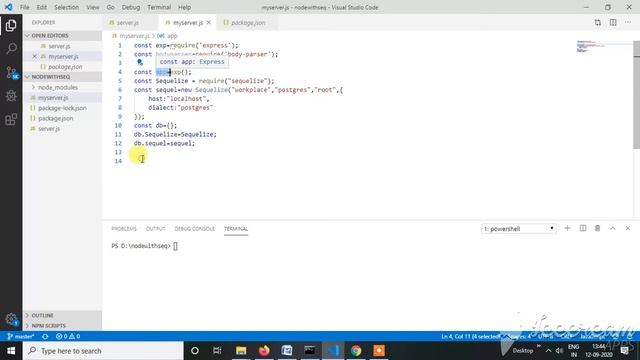This screenshot has width=640, height=360.
Task: Open File Explorer from taskbar
Action: click(241, 351)
